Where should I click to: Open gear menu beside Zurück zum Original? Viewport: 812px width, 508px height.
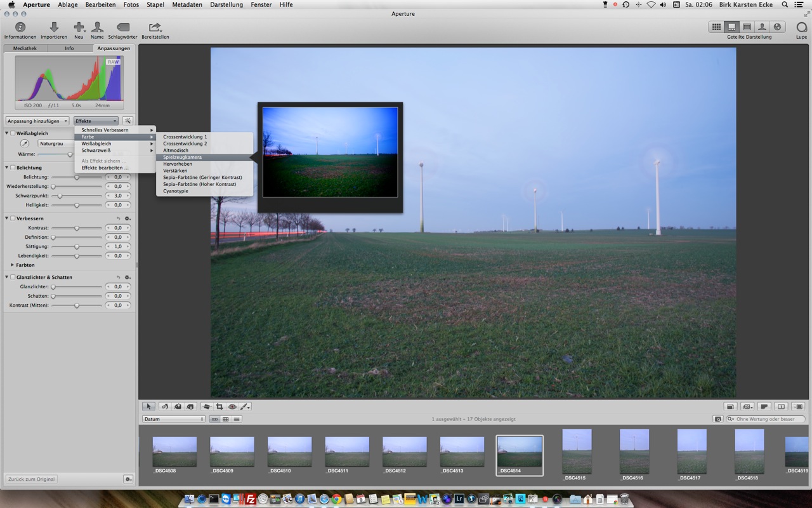pyautogui.click(x=128, y=479)
